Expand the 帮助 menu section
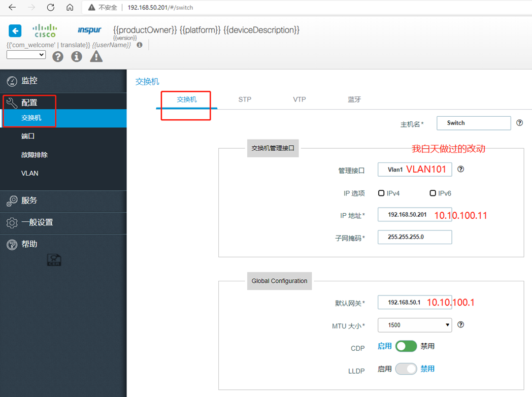 63,244
